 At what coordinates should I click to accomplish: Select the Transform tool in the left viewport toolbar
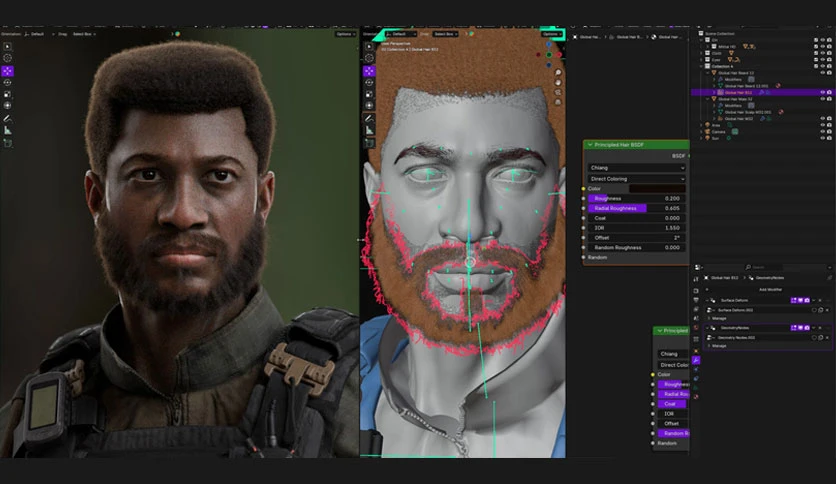point(7,105)
